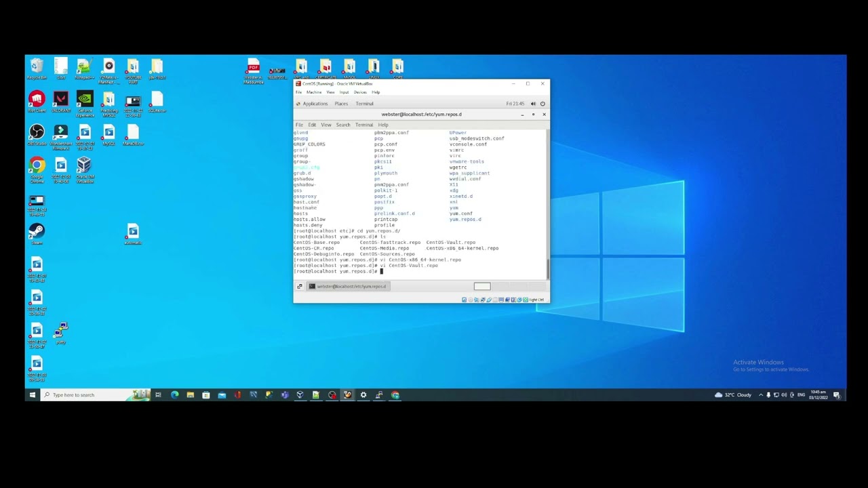Click 'hosts.allow' in the terminal listing
Viewport: 868px width, 488px height.
coord(309,219)
